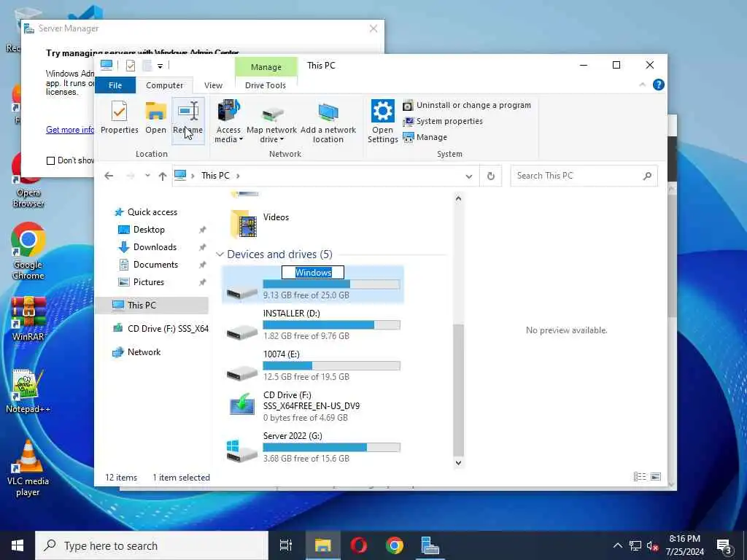Open VLC media player desktop shortcut
This screenshot has height=560, width=747.
pyautogui.click(x=28, y=469)
